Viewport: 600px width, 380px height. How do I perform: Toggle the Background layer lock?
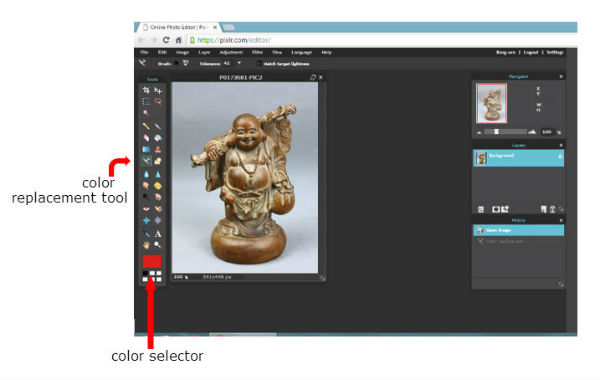[x=560, y=156]
